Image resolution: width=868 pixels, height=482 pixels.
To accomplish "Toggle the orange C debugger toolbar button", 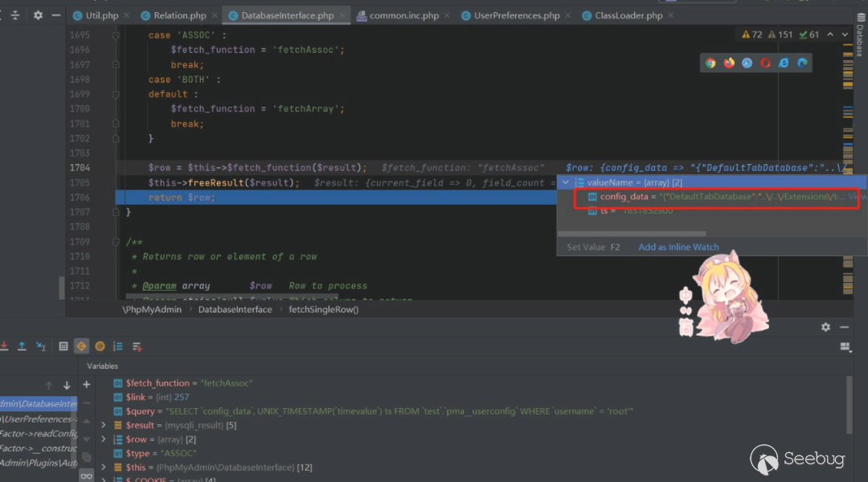I will point(81,346).
